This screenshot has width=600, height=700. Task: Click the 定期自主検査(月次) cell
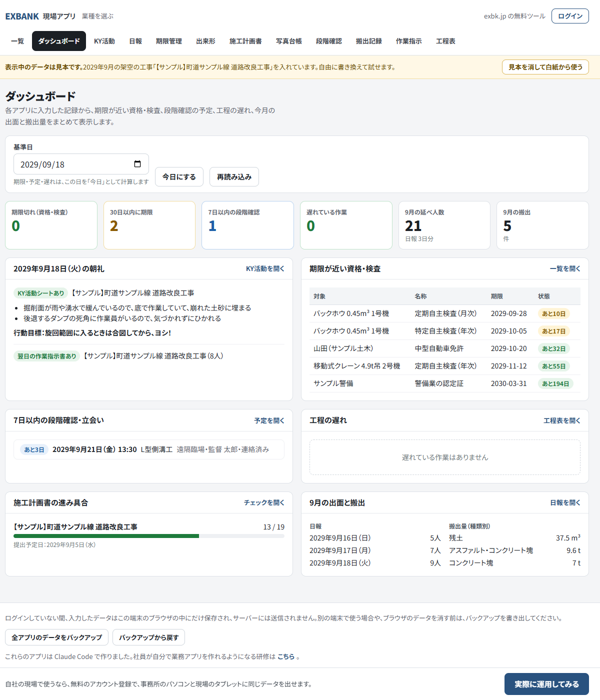click(x=445, y=313)
